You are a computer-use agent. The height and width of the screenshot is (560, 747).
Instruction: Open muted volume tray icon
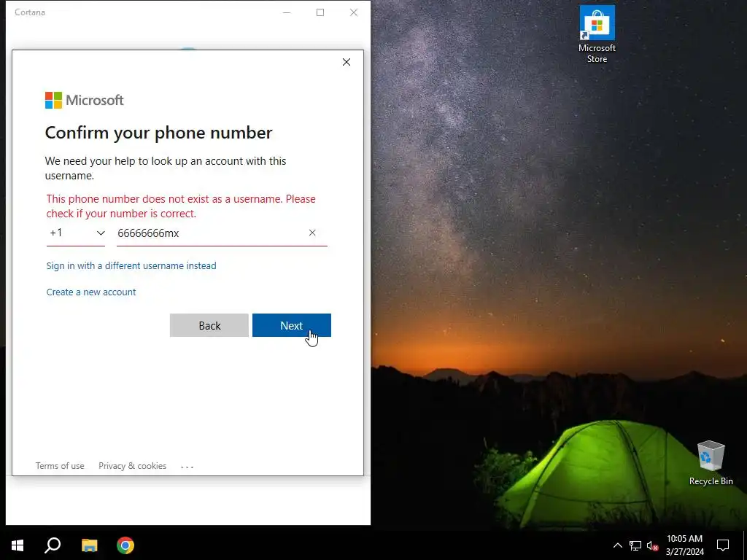652,545
